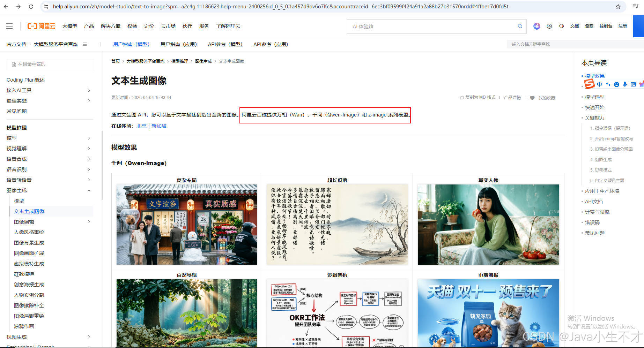Open site information icon in address bar
The width and height of the screenshot is (644, 348).
[x=46, y=6]
